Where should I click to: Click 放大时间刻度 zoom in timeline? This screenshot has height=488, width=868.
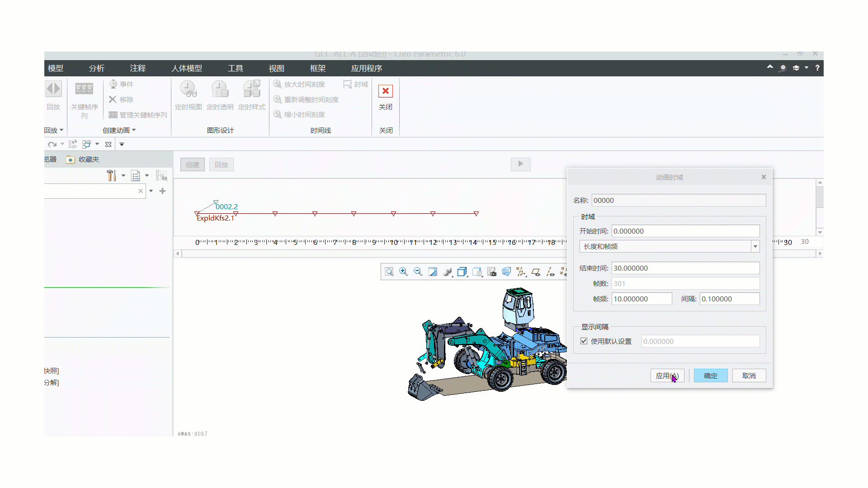(299, 84)
